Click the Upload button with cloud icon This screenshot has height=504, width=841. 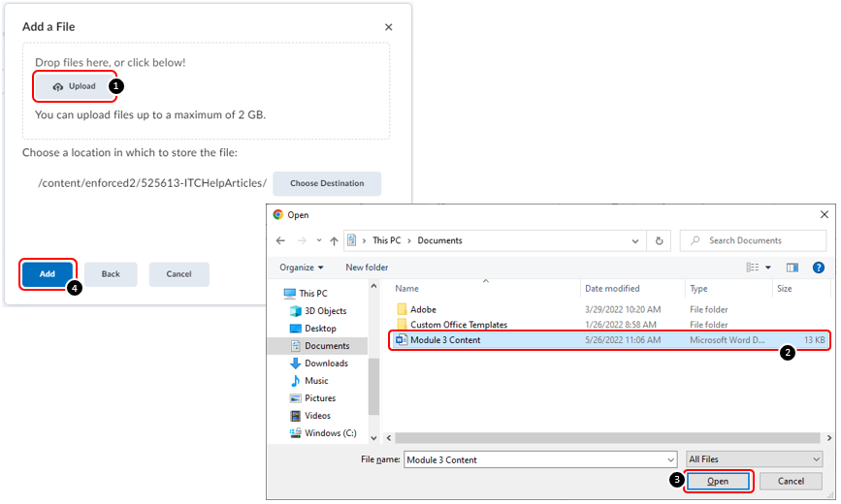pos(75,86)
